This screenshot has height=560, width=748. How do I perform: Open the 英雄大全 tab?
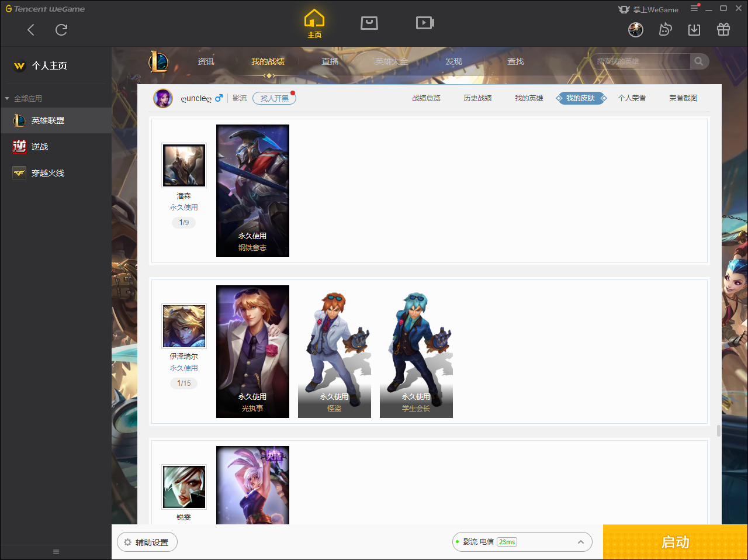392,61
